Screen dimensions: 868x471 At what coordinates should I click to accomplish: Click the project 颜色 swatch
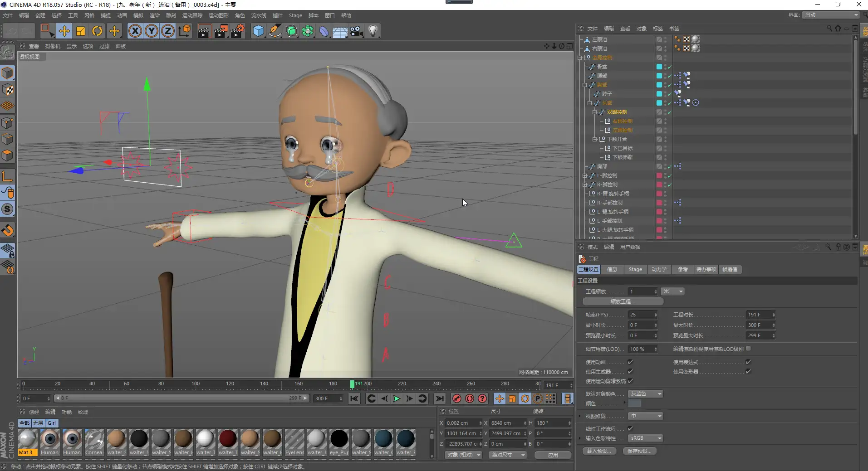(x=634, y=403)
